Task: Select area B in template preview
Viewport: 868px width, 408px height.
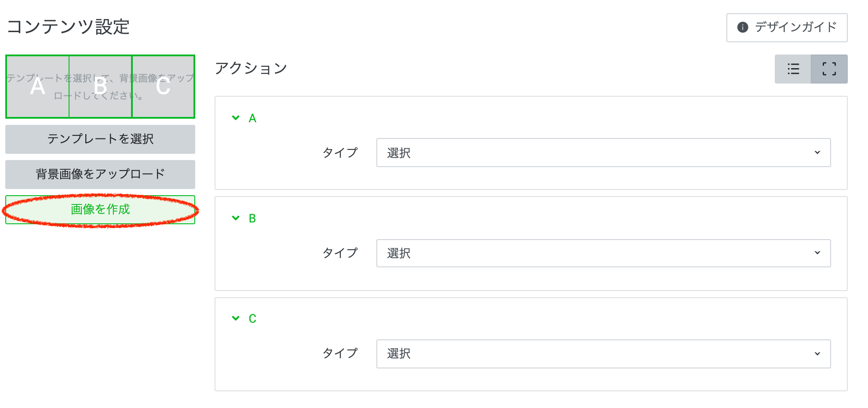Action: (x=101, y=87)
